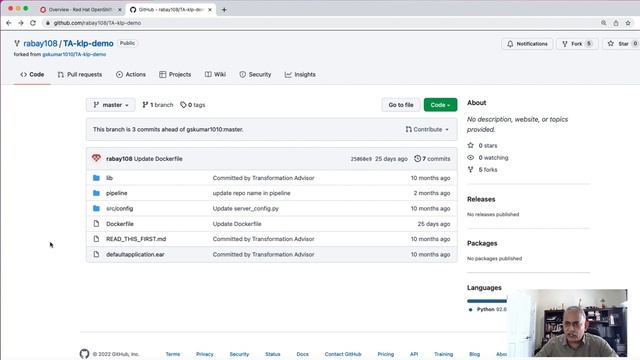Open the Pull requests tab
Screen dimensions: 640x360
(80, 74)
